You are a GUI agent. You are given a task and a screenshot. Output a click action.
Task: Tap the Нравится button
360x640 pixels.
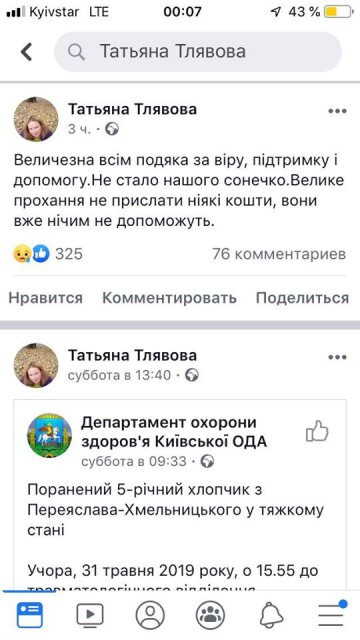(45, 298)
